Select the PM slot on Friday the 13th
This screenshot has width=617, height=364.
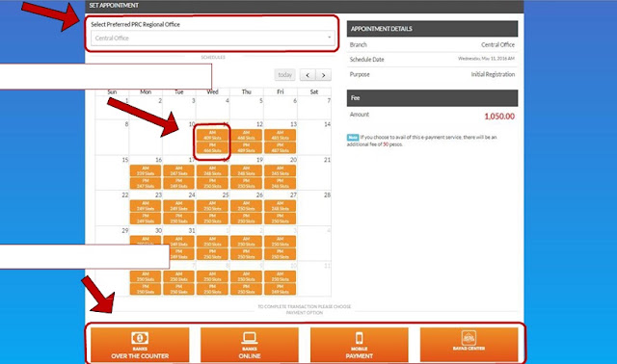(x=281, y=147)
